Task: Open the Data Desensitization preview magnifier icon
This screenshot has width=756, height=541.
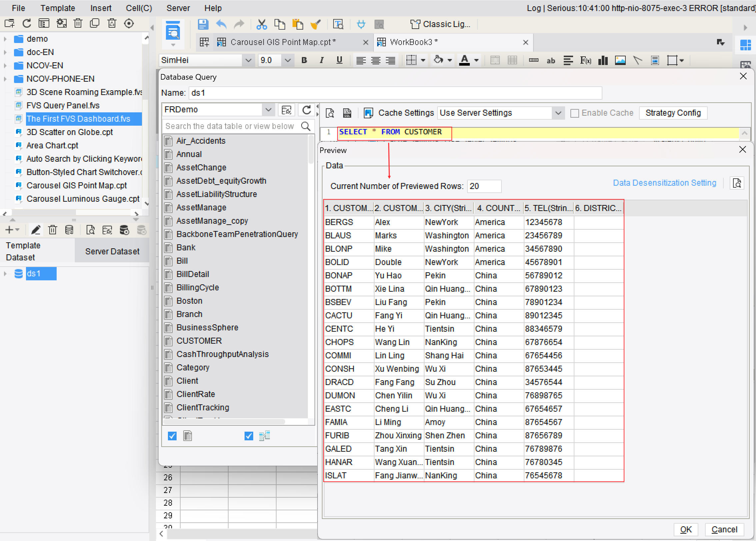Action: pos(737,183)
